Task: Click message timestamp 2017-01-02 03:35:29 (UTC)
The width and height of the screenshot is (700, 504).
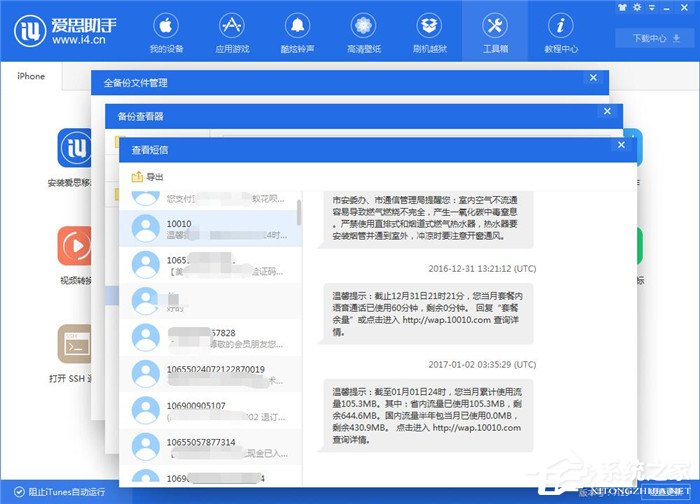Action: [x=482, y=365]
